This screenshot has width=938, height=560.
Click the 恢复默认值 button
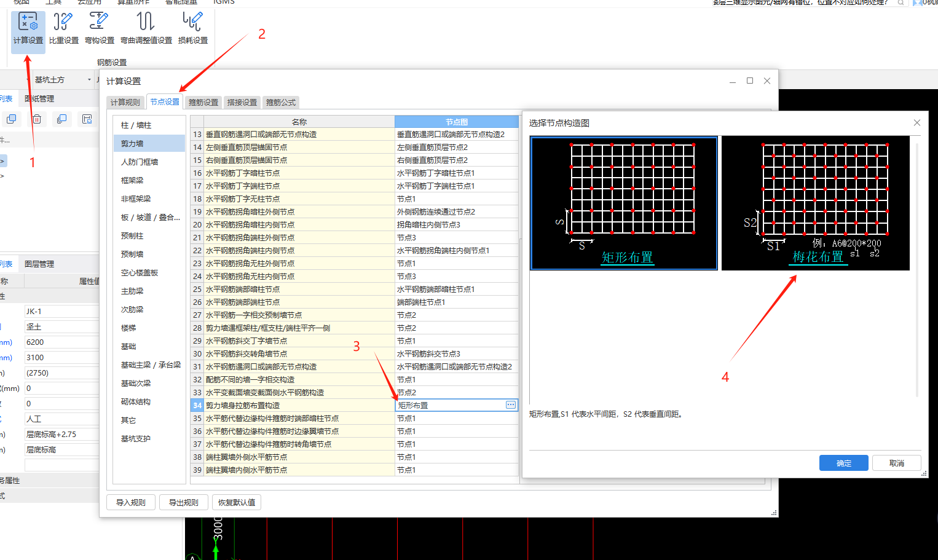237,502
